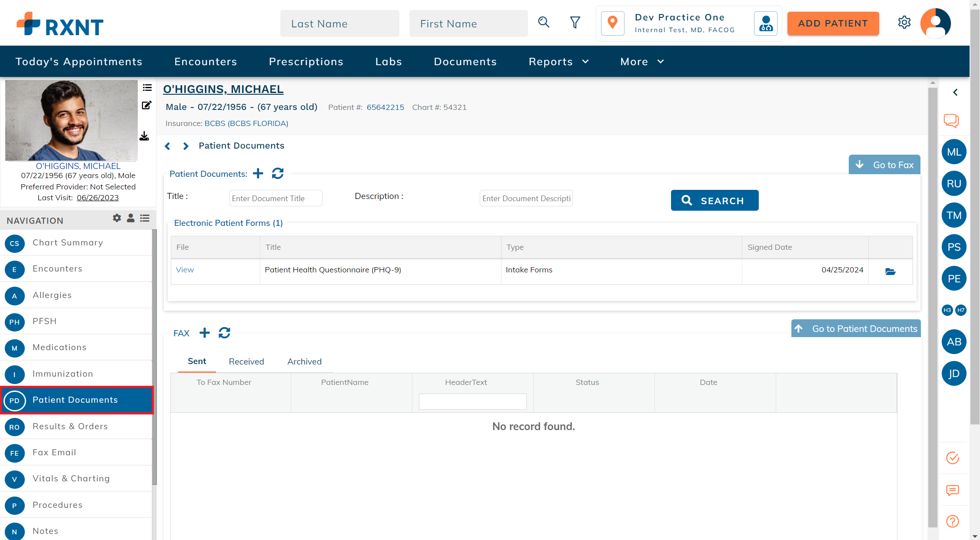The image size is (980, 540).
Task: Expand the Reports dropdown menu
Action: [559, 62]
